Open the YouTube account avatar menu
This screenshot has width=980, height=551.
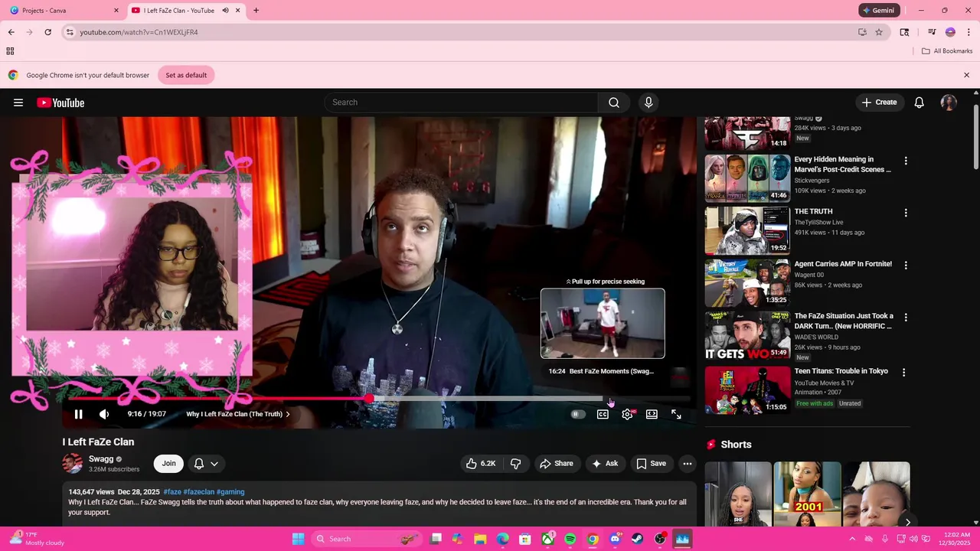(949, 103)
